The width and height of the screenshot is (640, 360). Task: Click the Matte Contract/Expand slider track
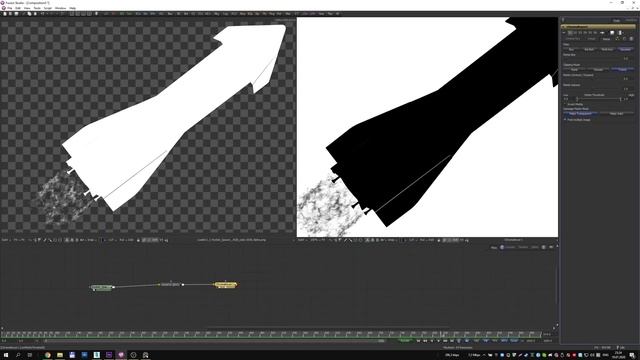coord(593,79)
